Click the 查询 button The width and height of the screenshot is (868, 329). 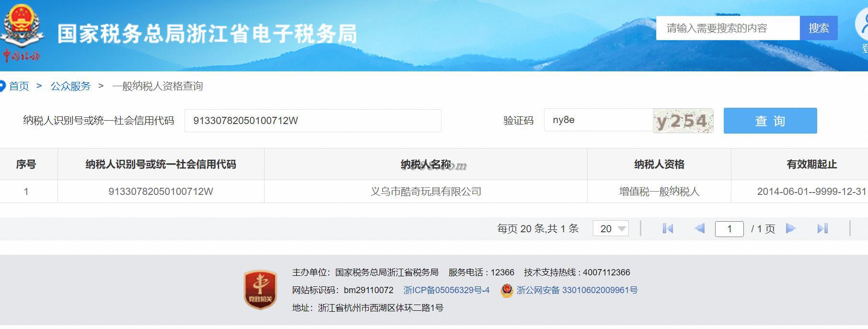770,121
